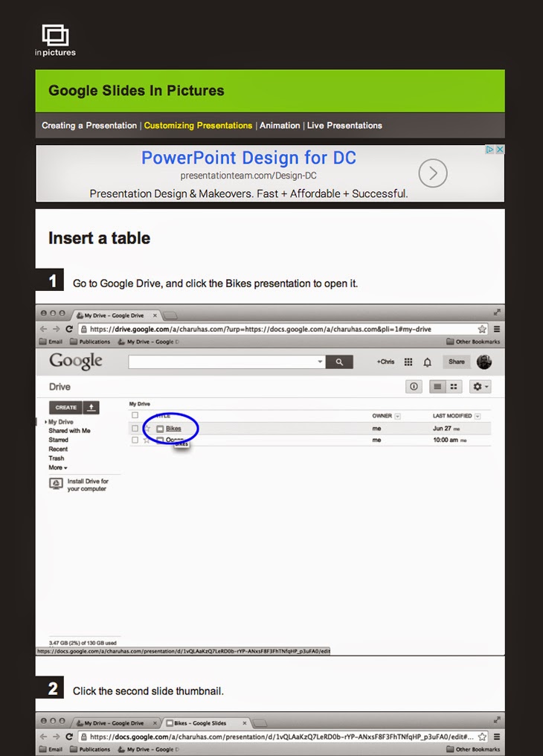The image size is (543, 756).
Task: Toggle the select-all checkbox
Action: (135, 415)
